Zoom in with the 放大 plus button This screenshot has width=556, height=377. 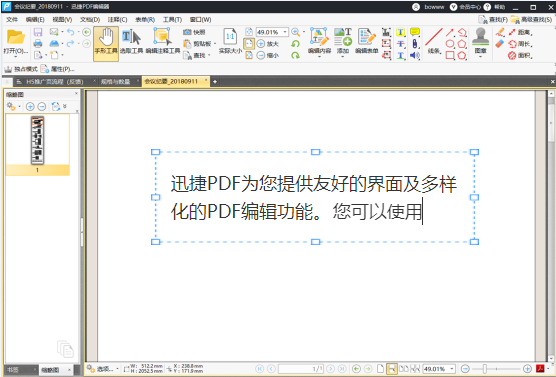267,44
